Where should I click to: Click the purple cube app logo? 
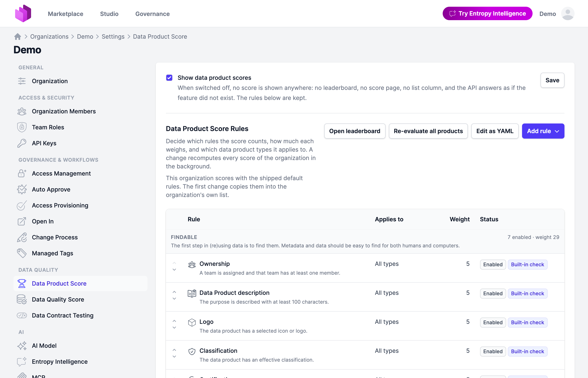click(23, 13)
